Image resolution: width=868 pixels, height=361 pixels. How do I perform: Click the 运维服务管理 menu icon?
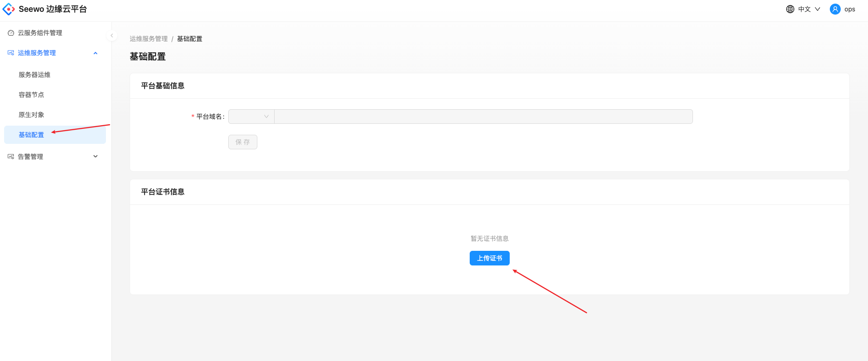[11, 53]
